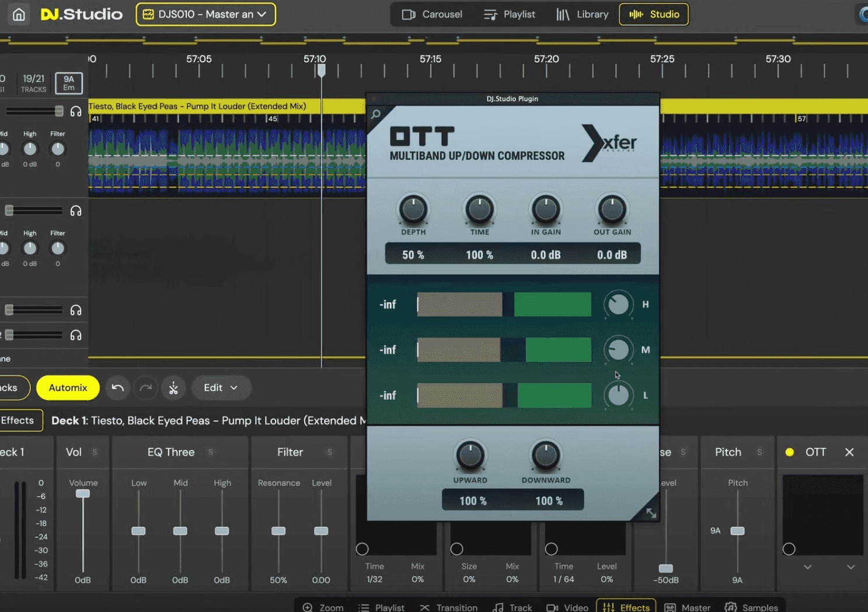
Task: Click the scissors cut tool
Action: (173, 388)
